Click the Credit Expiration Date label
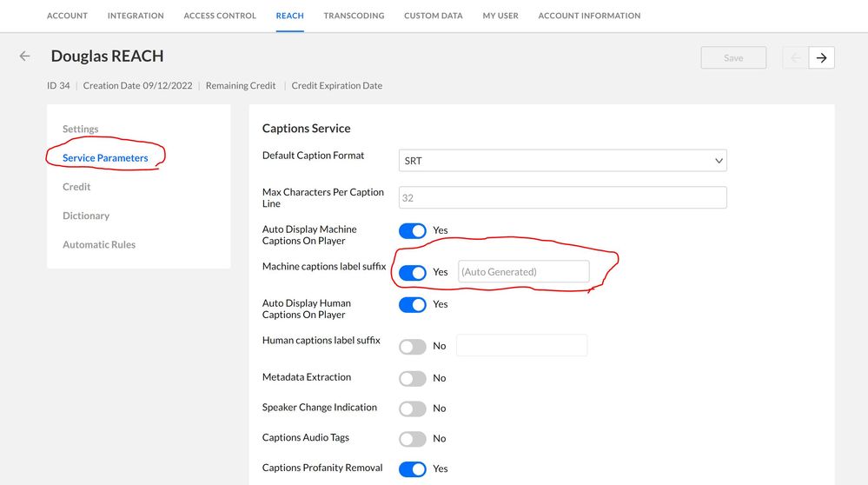The width and height of the screenshot is (868, 485). 337,86
